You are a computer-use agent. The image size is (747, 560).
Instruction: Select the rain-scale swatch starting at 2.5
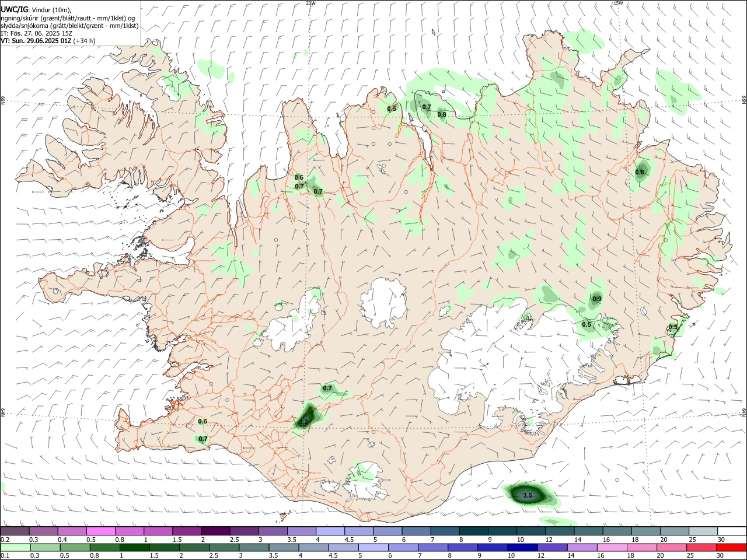click(x=224, y=548)
